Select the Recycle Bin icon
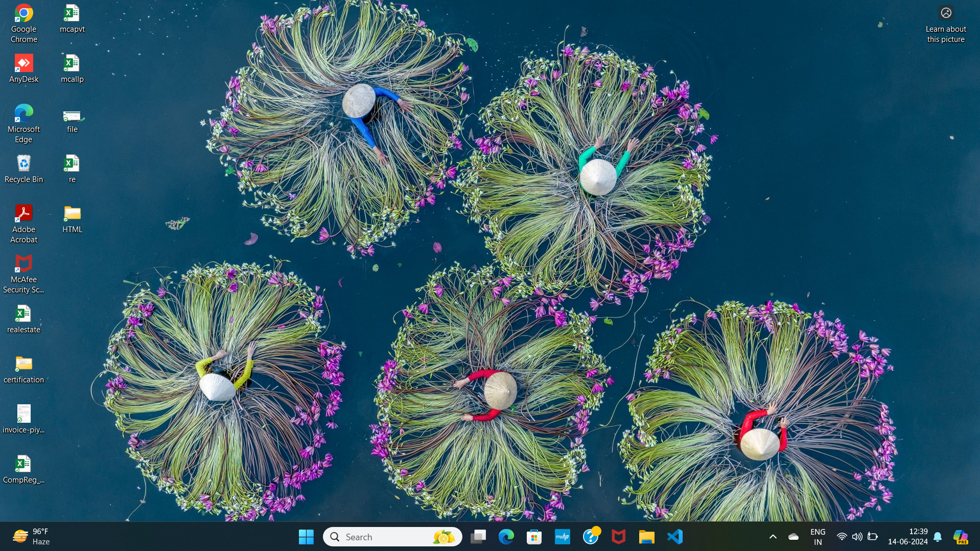 point(24,169)
